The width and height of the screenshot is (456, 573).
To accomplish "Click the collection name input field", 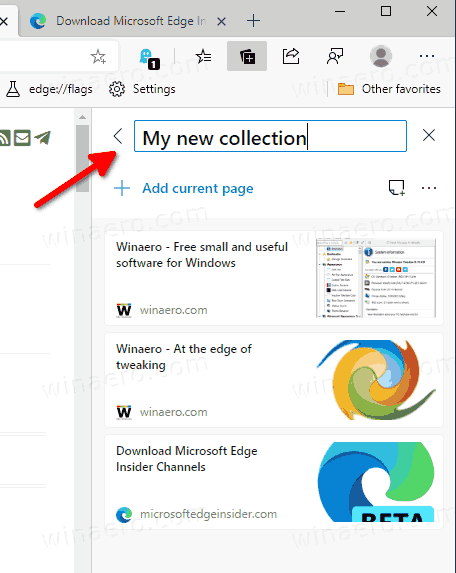I will [270, 136].
